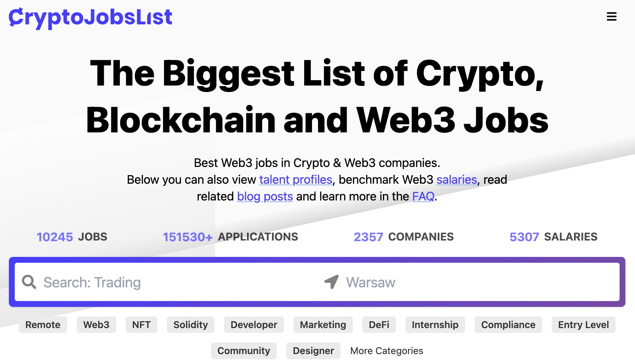635x364 pixels.
Task: Expand More Categories
Action: coord(386,351)
